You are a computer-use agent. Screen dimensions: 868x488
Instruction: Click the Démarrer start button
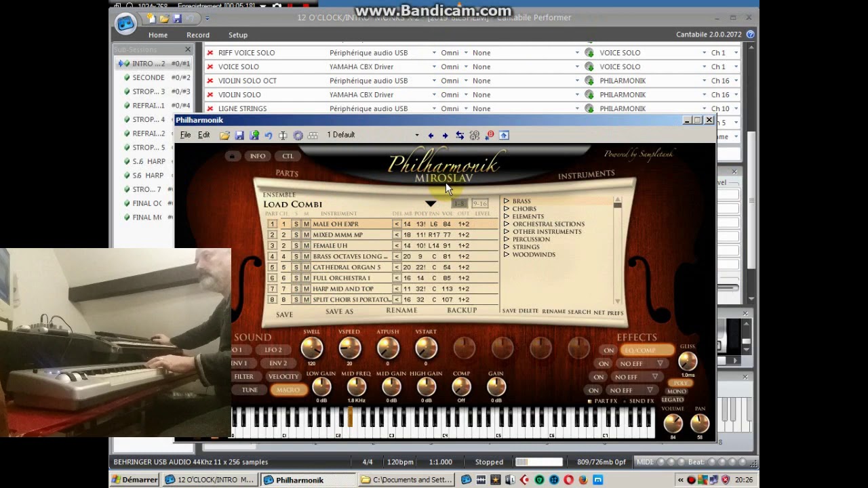point(135,480)
